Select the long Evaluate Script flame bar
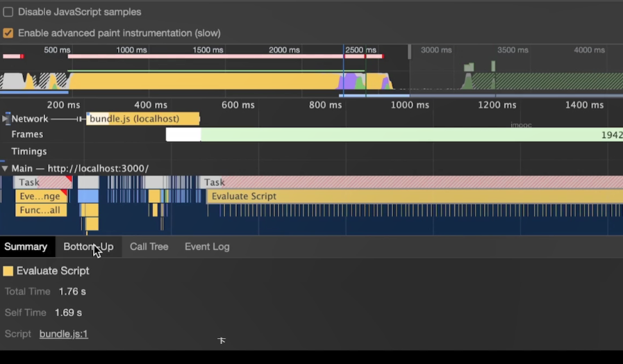This screenshot has width=623, height=364. click(x=415, y=197)
